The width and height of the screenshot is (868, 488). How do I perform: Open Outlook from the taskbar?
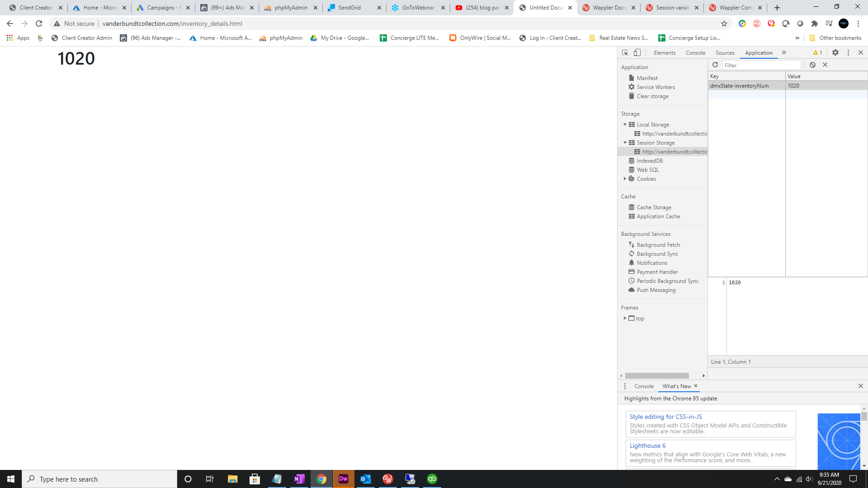365,479
